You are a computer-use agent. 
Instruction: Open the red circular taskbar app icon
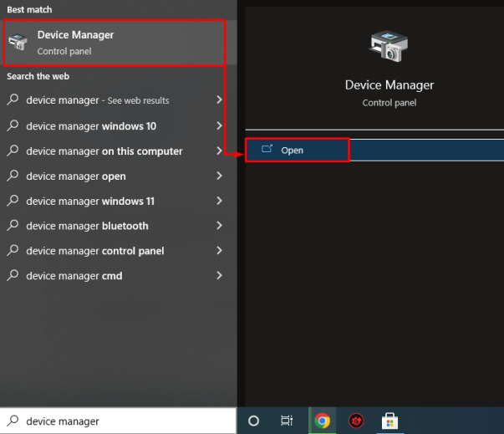(356, 421)
